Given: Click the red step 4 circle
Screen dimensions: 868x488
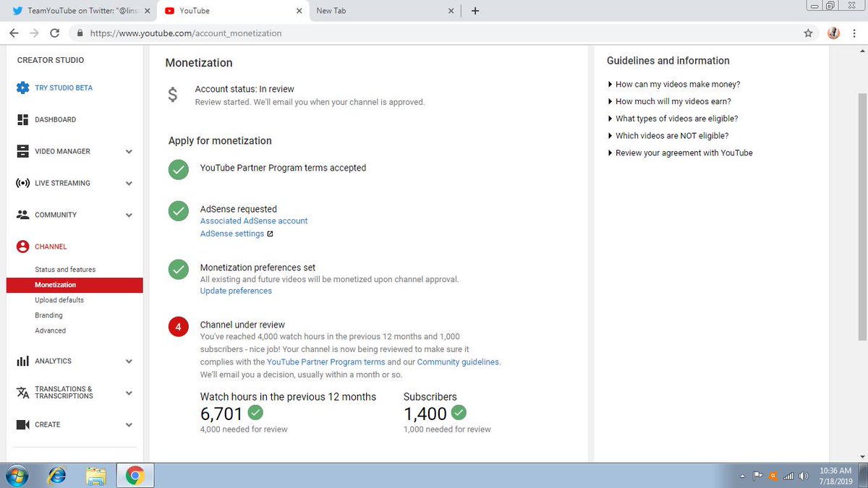Looking at the screenshot, I should [178, 326].
